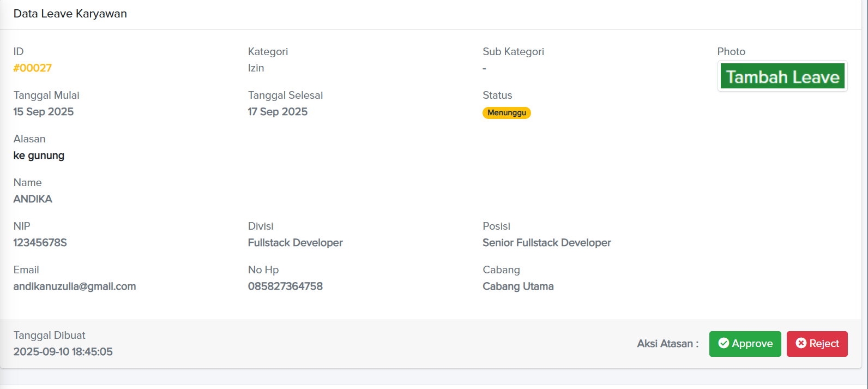Click the reason text ke gunung
The height and width of the screenshot is (389, 868).
[39, 155]
